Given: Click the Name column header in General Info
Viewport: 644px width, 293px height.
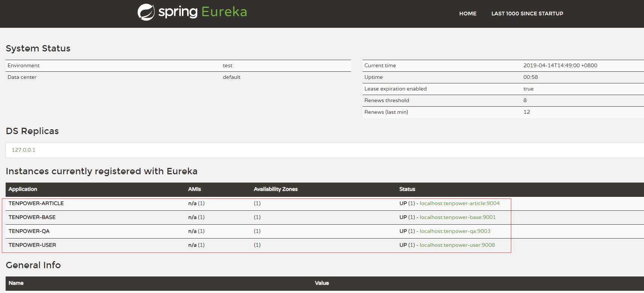Looking at the screenshot, I should [x=16, y=283].
